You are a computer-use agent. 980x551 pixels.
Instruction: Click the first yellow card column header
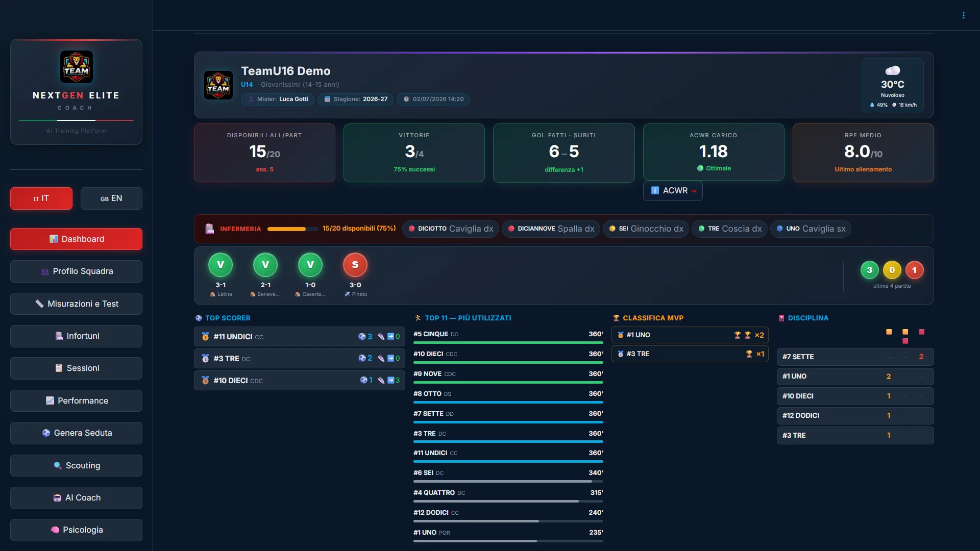click(889, 332)
